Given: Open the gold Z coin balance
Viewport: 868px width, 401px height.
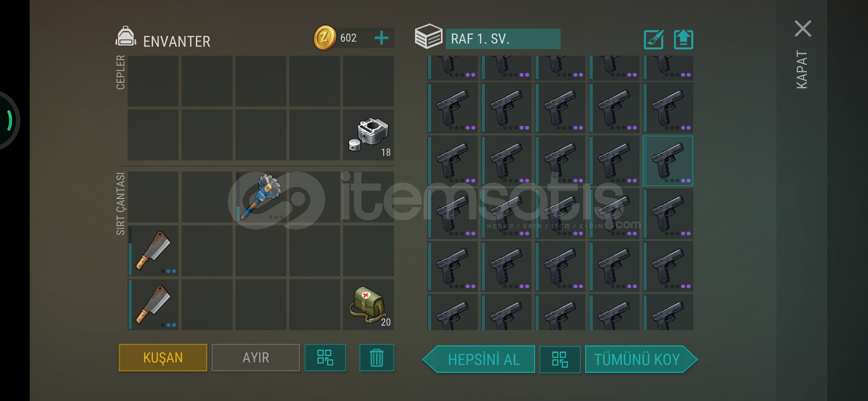Looking at the screenshot, I should (325, 38).
